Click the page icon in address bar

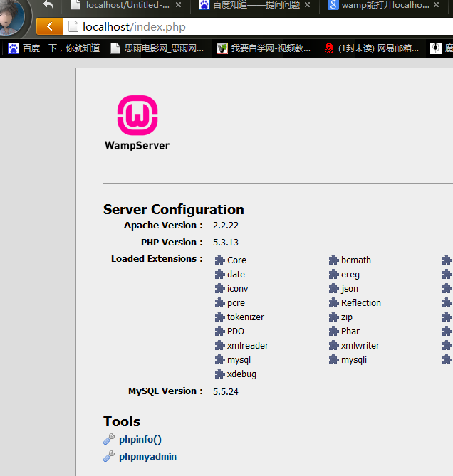click(73, 27)
